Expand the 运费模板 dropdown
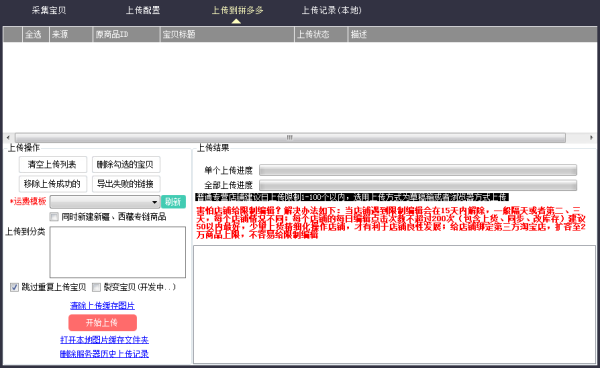The width and height of the screenshot is (600, 368). click(105, 202)
